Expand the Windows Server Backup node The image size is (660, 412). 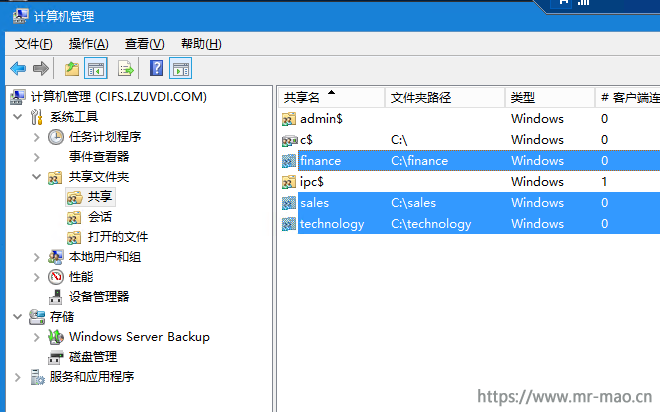tap(37, 337)
